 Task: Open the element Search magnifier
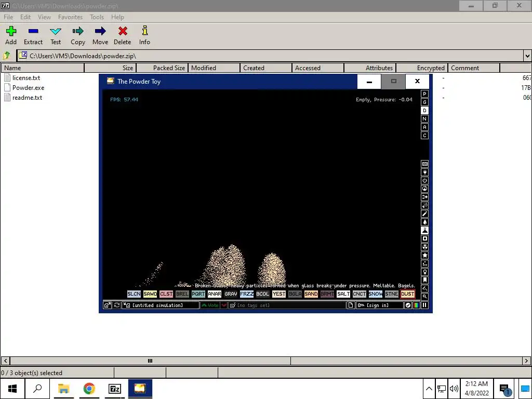424,297
